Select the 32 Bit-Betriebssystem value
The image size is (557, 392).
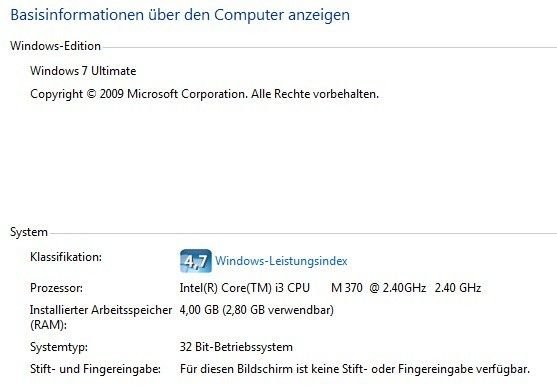tap(236, 347)
